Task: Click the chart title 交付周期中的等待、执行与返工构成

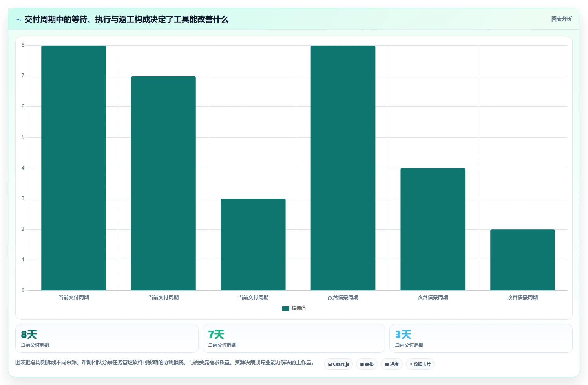Action: click(x=126, y=20)
